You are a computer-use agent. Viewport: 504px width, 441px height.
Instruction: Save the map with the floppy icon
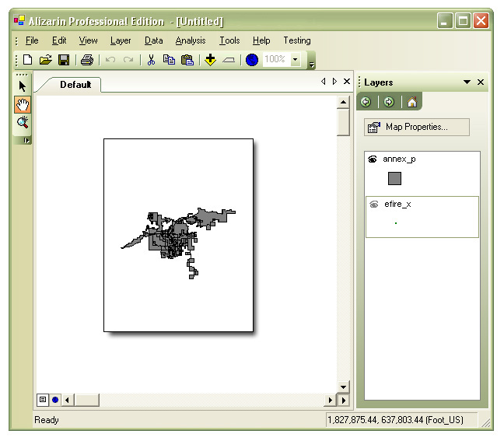64,60
